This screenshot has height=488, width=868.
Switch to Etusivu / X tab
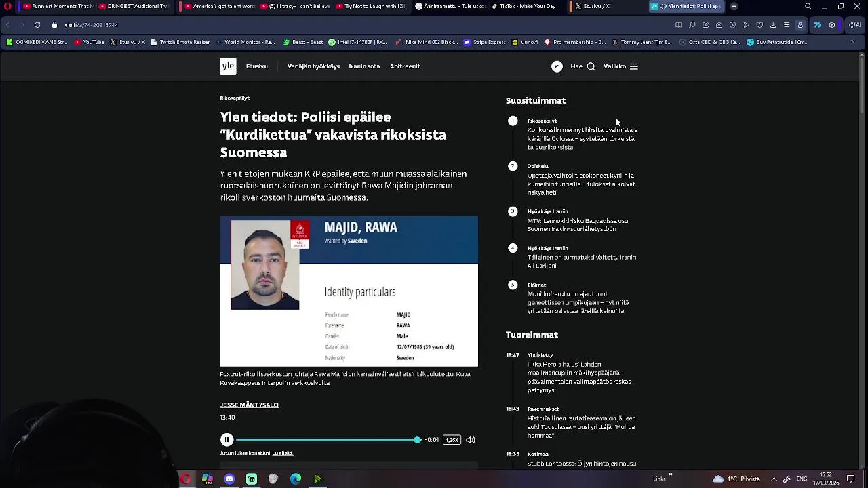(606, 6)
